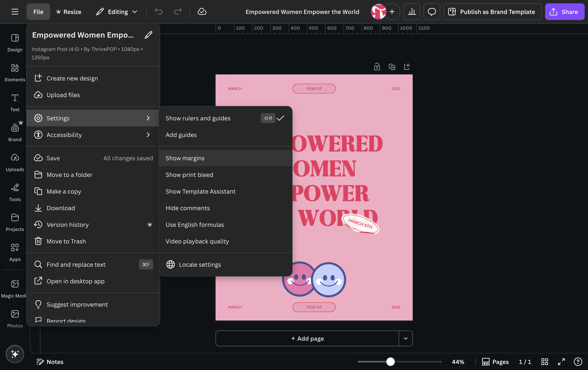Open Video playback quality settings

coord(225,241)
